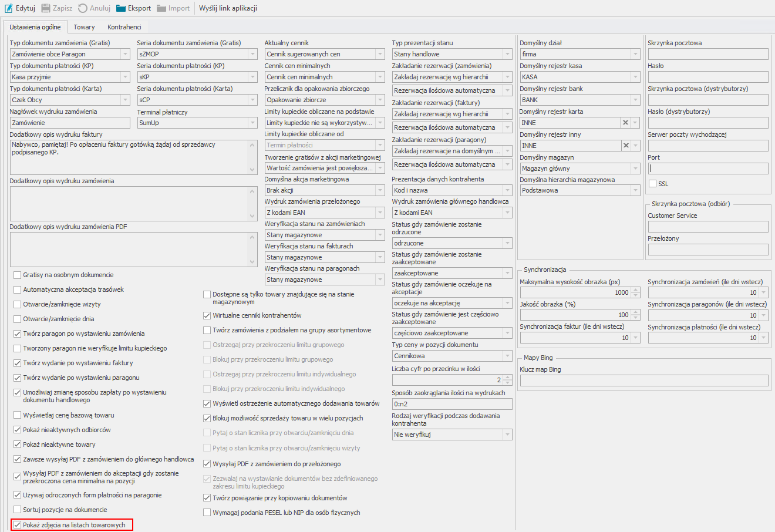Open Synchronizacja zamówień days dropdown
The image size is (775, 532).
[x=763, y=292]
